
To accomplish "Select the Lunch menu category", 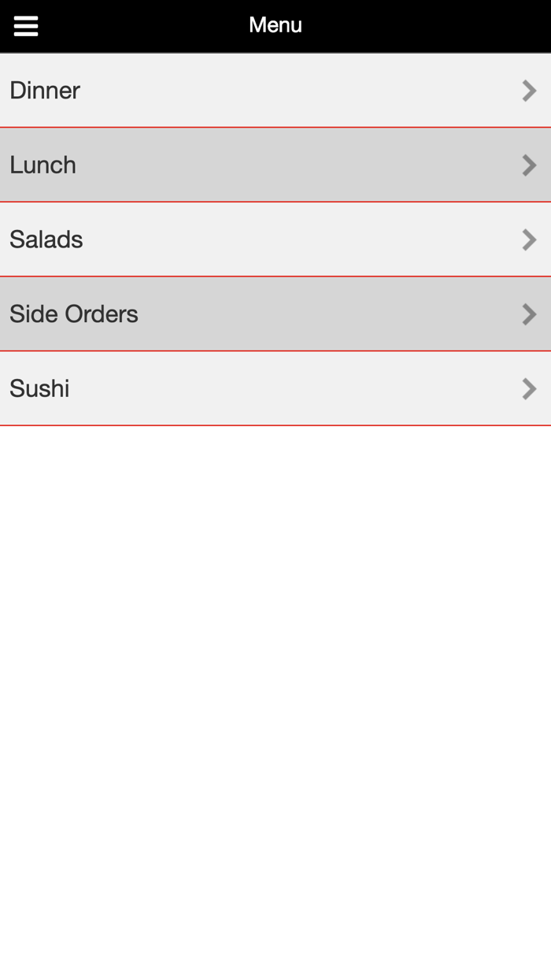I will pos(43,165).
